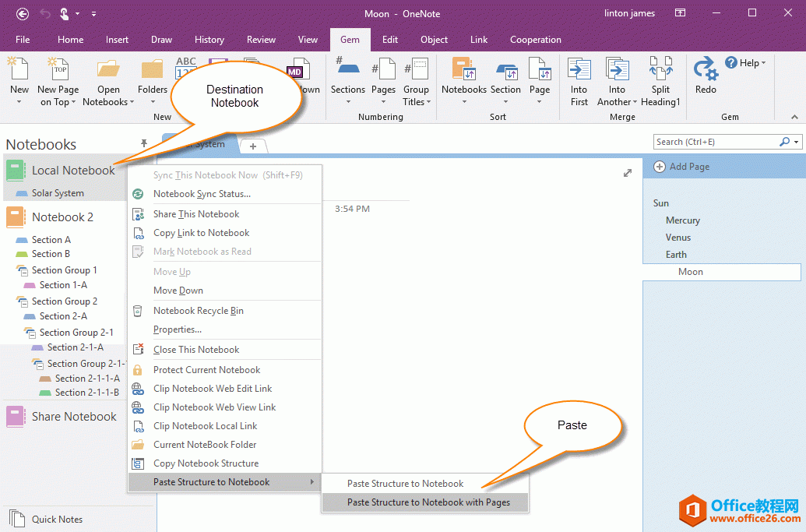This screenshot has width=806, height=532.
Task: Pin the Notebooks pane
Action: (144, 143)
